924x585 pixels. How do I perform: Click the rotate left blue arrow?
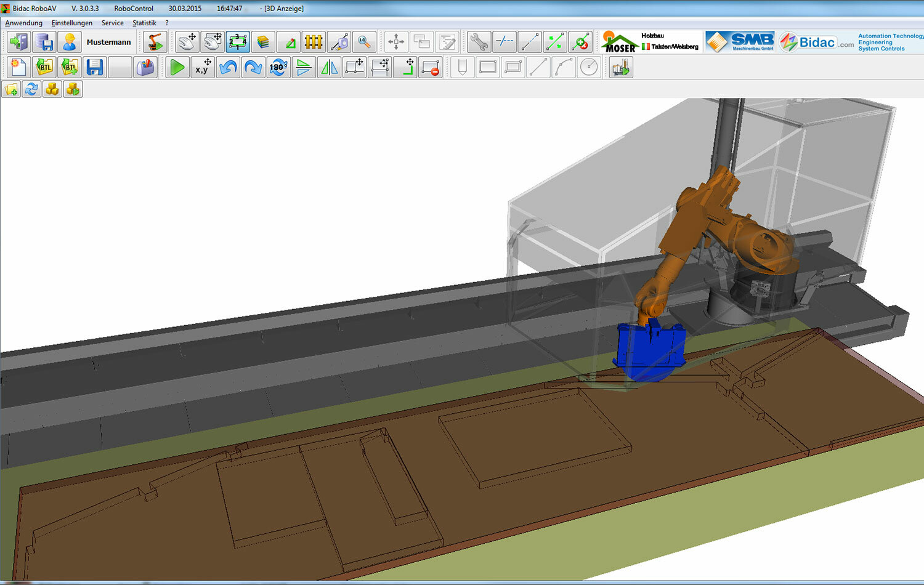(x=228, y=67)
